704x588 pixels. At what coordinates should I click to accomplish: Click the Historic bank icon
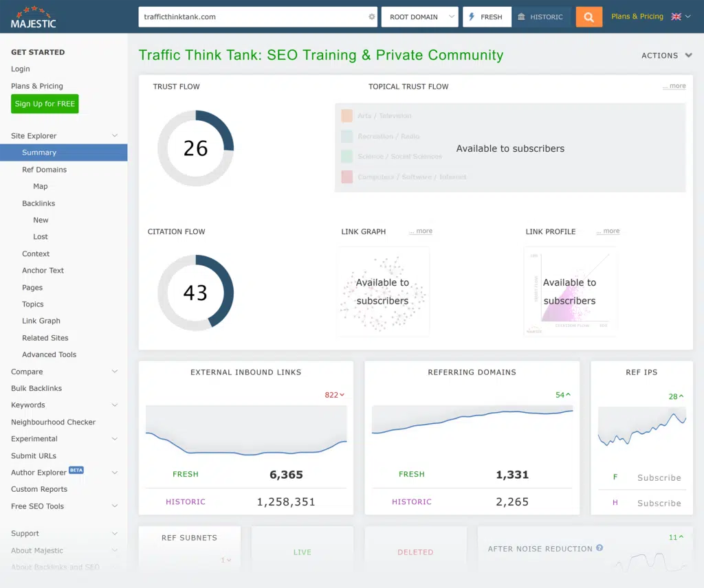pyautogui.click(x=520, y=16)
